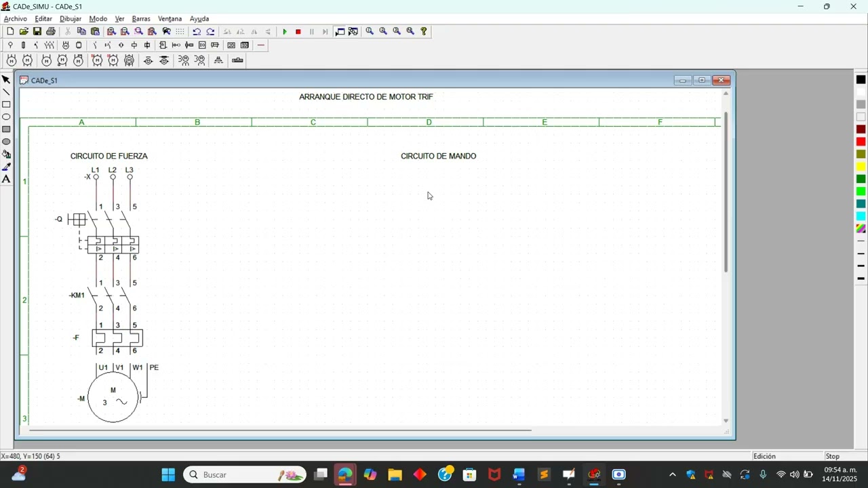This screenshot has height=488, width=868.
Task: Open the Archivo menu
Action: coord(15,19)
